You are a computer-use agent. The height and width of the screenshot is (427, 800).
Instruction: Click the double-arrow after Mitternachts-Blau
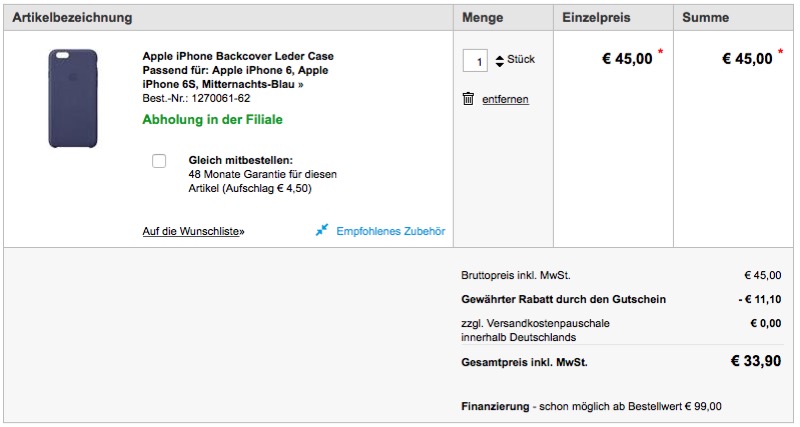(x=301, y=85)
